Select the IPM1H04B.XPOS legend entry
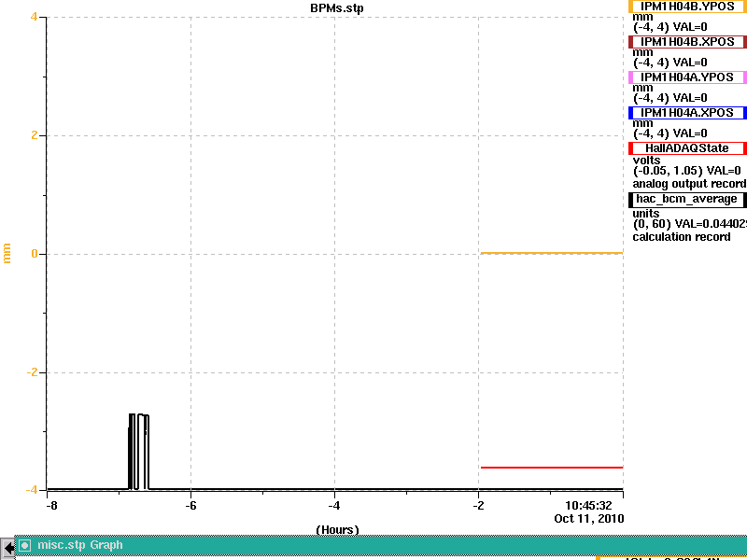Screen dimensions: 747x560 pyautogui.click(x=687, y=42)
